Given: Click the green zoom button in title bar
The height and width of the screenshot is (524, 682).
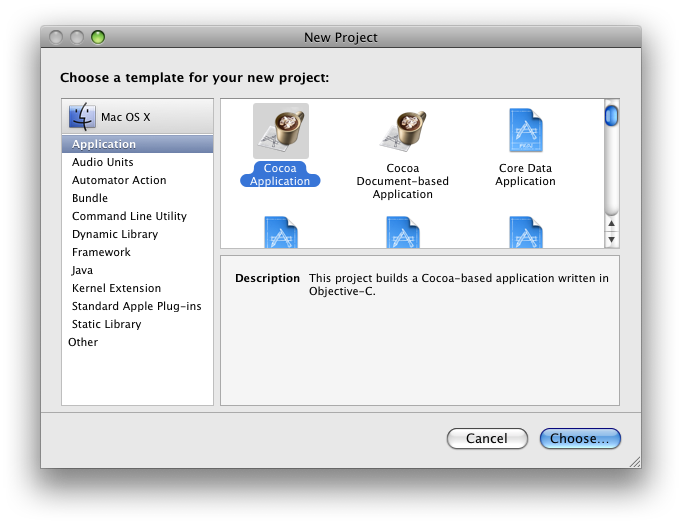Looking at the screenshot, I should point(98,37).
